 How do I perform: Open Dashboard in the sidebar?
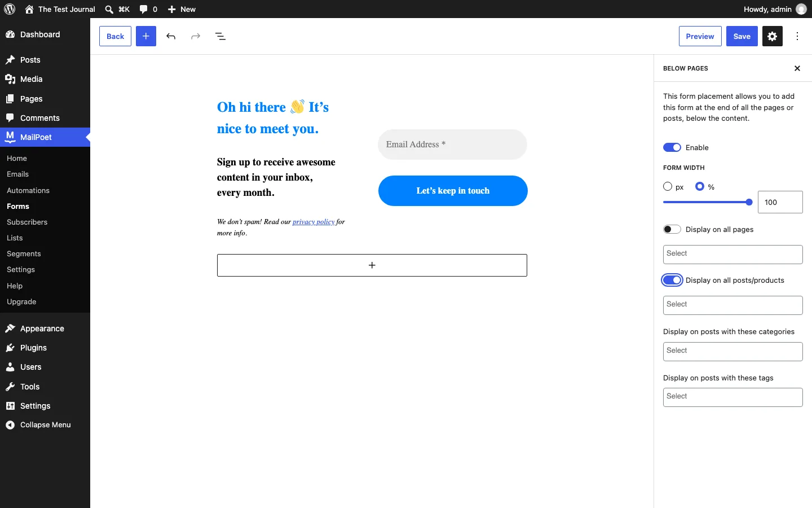click(45, 34)
